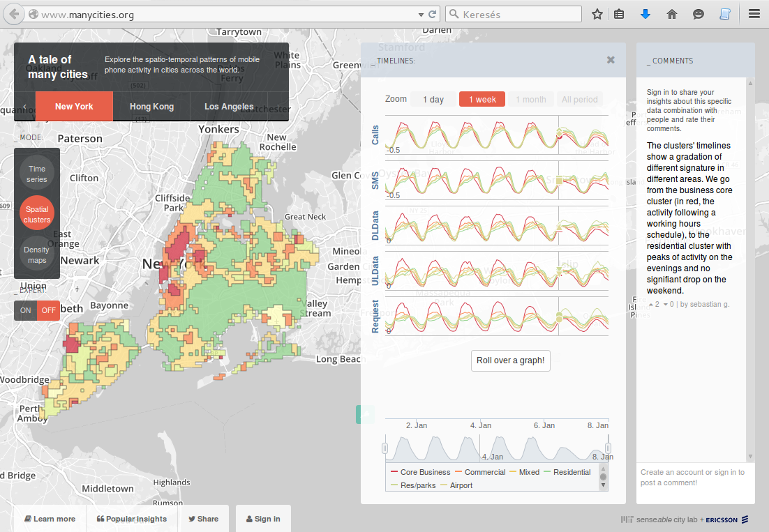
Task: Reload the page using the refresh icon
Action: 433,14
